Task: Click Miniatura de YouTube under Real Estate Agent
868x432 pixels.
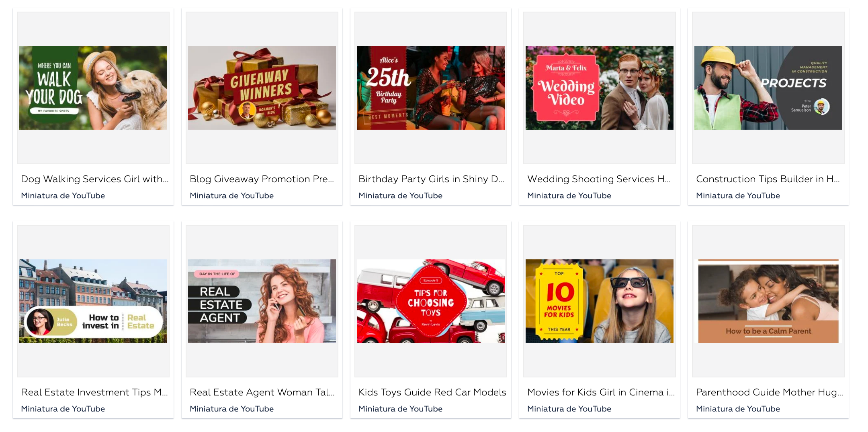Action: click(x=231, y=409)
